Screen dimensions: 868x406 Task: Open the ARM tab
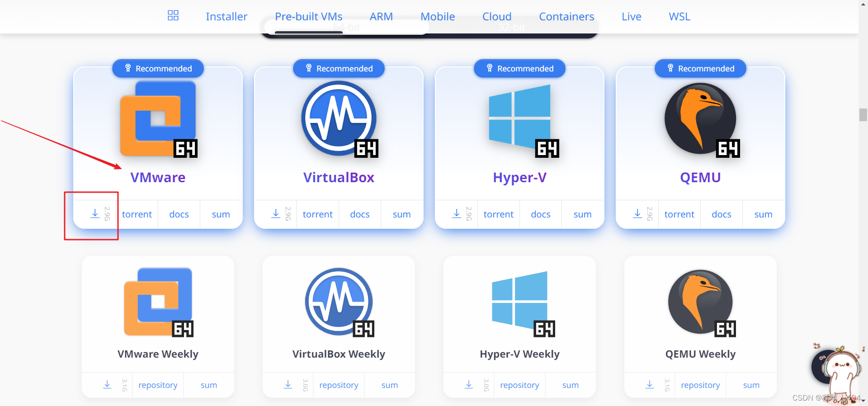point(381,17)
